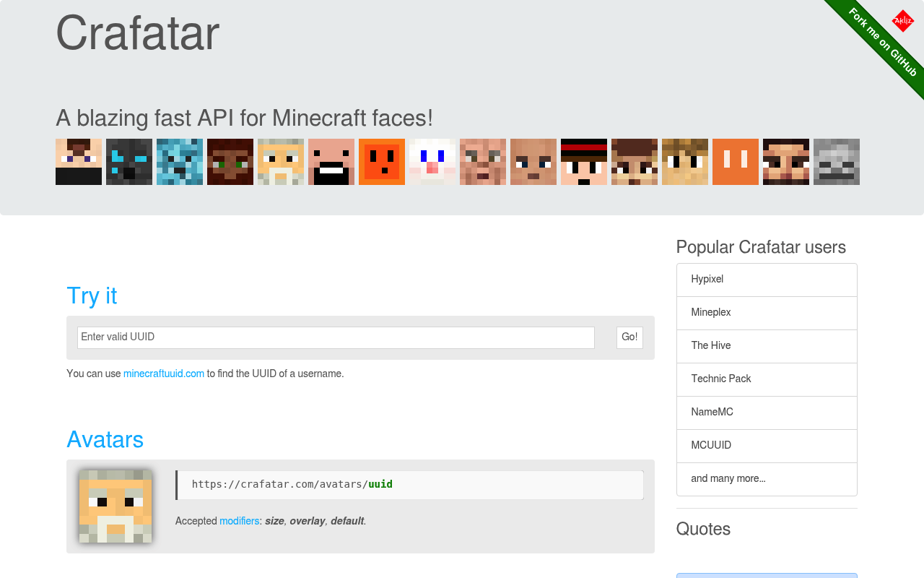Select the gray stone skeleton face
This screenshot has width=924, height=578.
pos(837,162)
